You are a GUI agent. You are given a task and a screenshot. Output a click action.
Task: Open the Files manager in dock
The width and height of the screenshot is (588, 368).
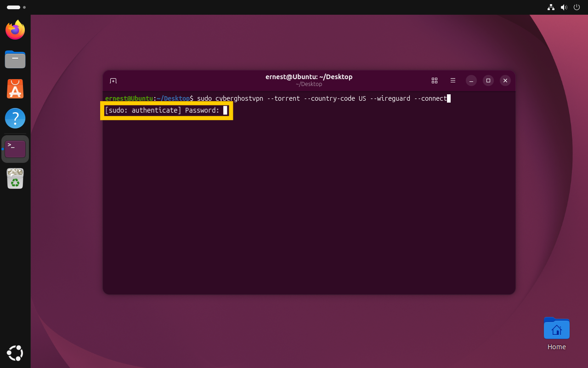tap(15, 59)
